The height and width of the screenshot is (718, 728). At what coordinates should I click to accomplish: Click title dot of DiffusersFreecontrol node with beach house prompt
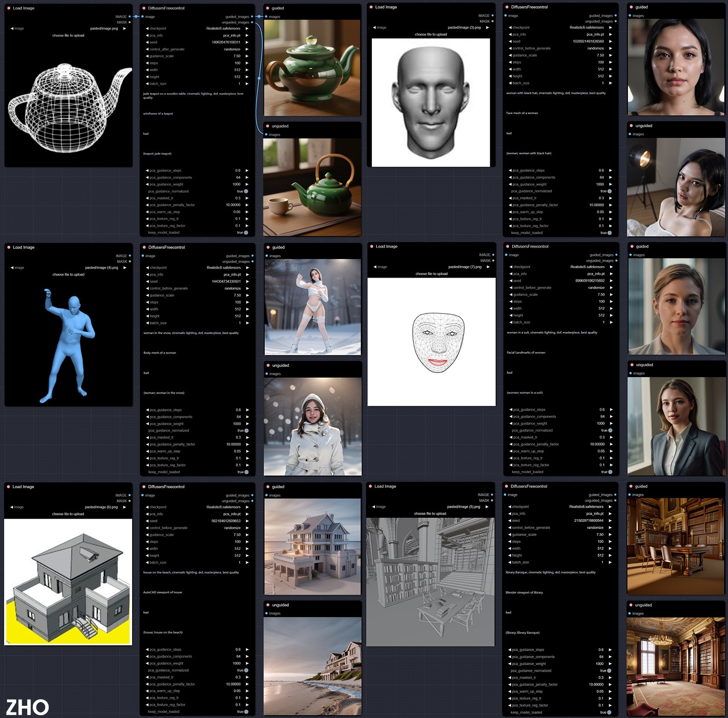pos(144,487)
